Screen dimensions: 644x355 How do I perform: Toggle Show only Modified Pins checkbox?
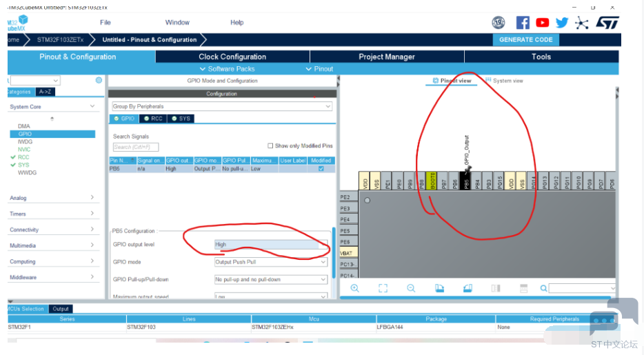tap(270, 145)
